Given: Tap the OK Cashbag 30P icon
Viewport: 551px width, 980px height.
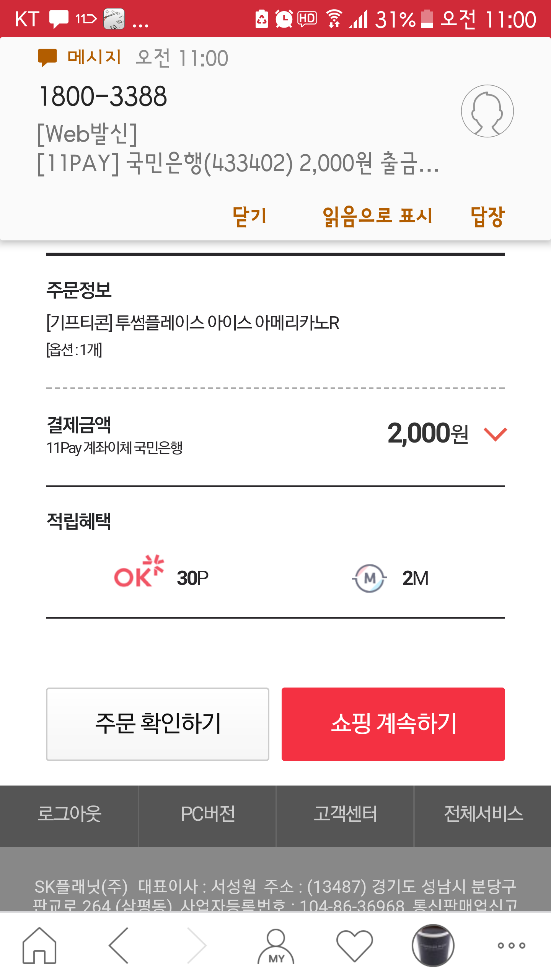Looking at the screenshot, I should (x=139, y=572).
